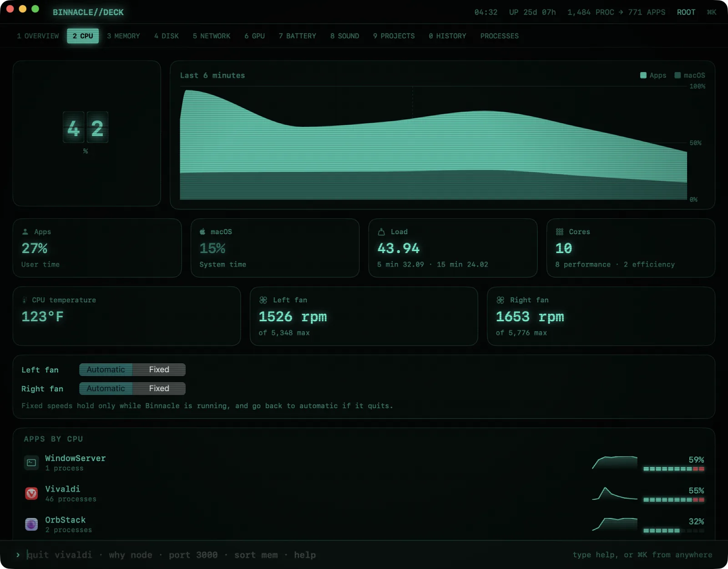
Task: Click the 'OrbStack' app name
Action: pyautogui.click(x=65, y=520)
